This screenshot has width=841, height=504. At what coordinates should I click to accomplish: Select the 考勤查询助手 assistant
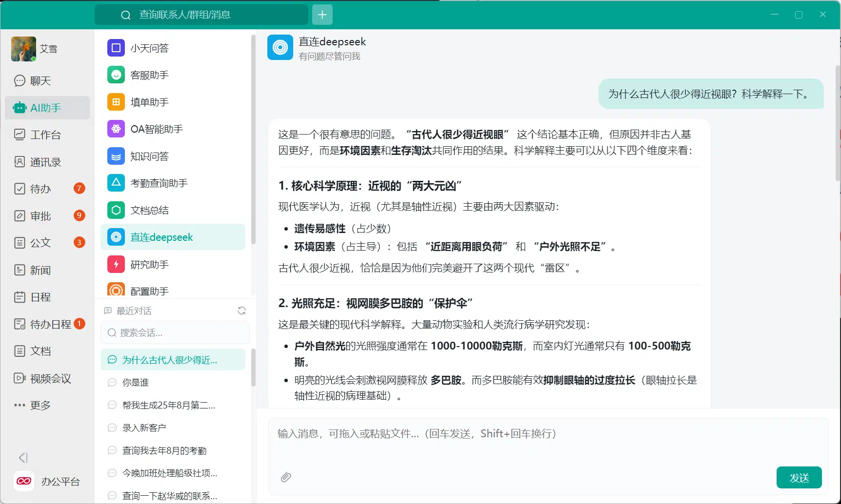(x=173, y=183)
